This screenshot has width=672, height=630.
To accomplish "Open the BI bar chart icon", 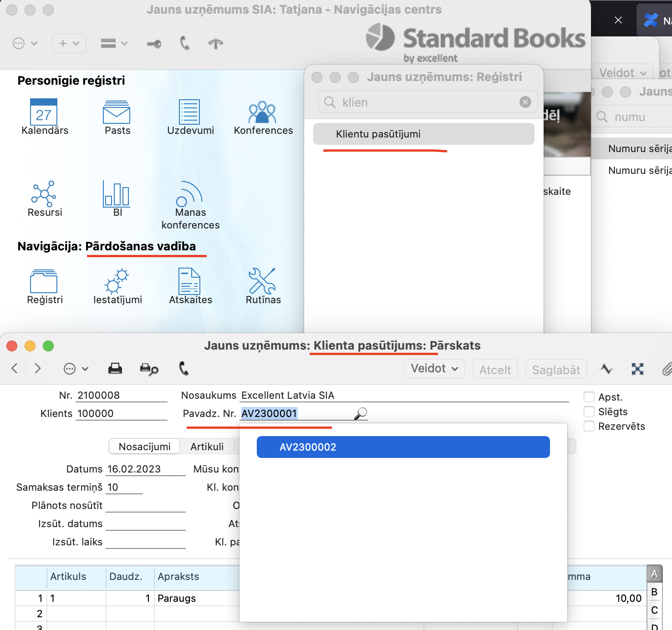I will click(117, 194).
